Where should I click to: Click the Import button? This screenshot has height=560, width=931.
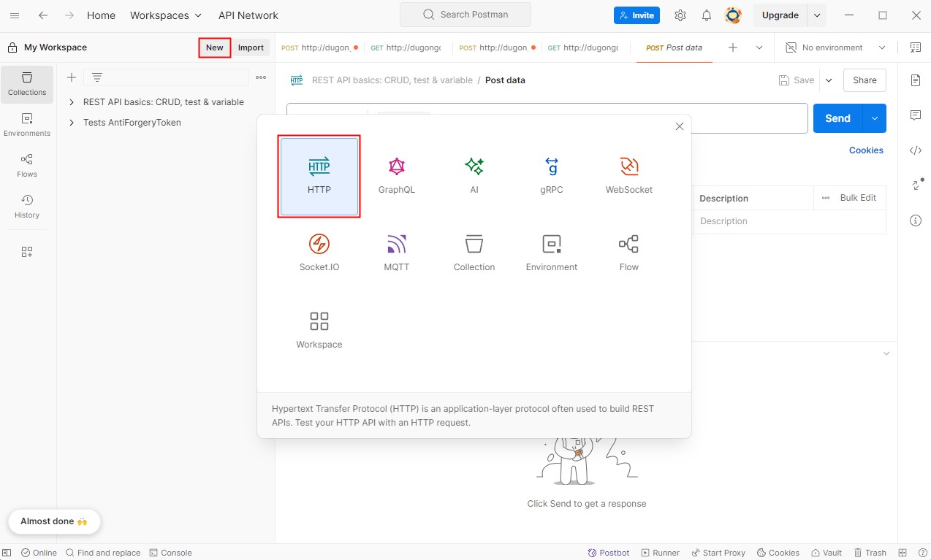click(251, 47)
